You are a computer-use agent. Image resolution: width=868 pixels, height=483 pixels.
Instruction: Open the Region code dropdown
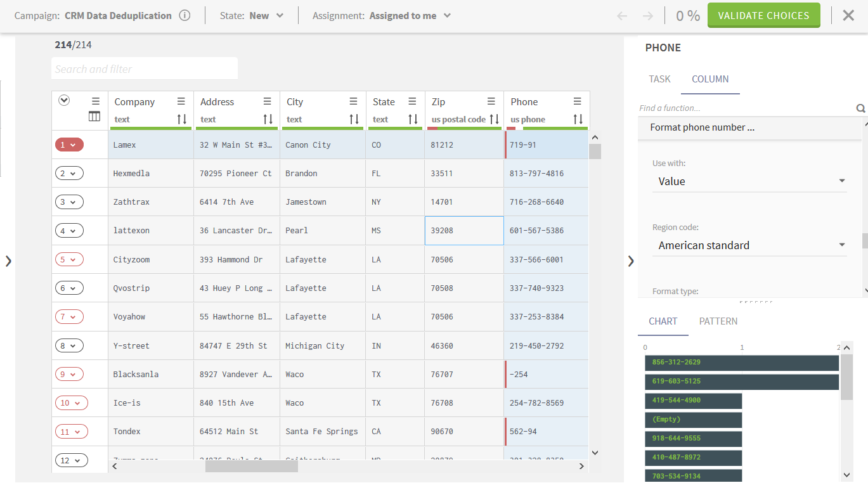tap(749, 245)
